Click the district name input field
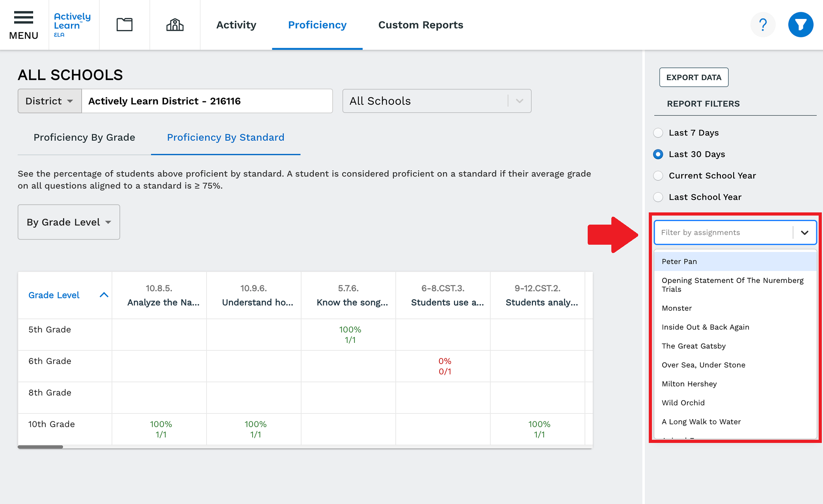The height and width of the screenshot is (504, 823). tap(207, 101)
